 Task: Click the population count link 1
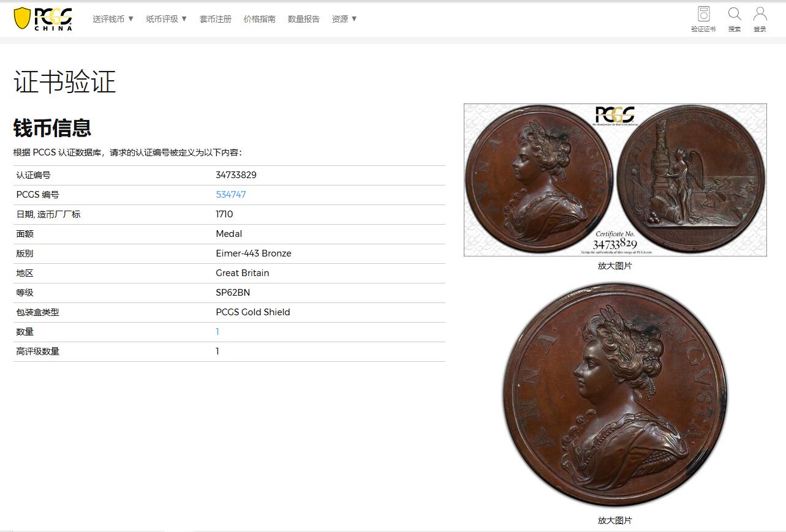[217, 332]
